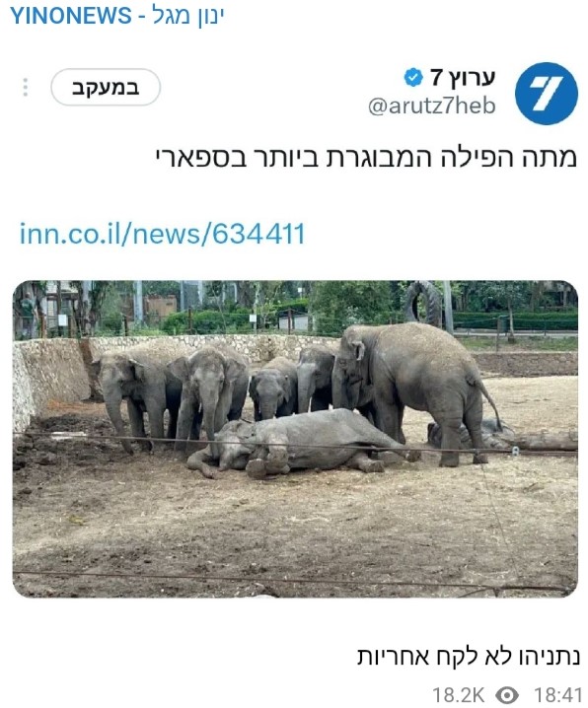Click the blue verified badge

click(x=412, y=77)
